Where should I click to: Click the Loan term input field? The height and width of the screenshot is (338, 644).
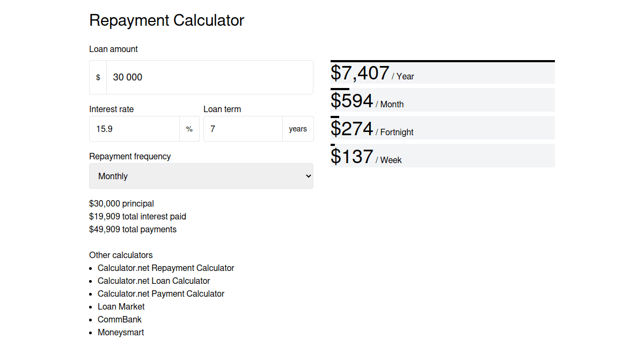click(243, 129)
